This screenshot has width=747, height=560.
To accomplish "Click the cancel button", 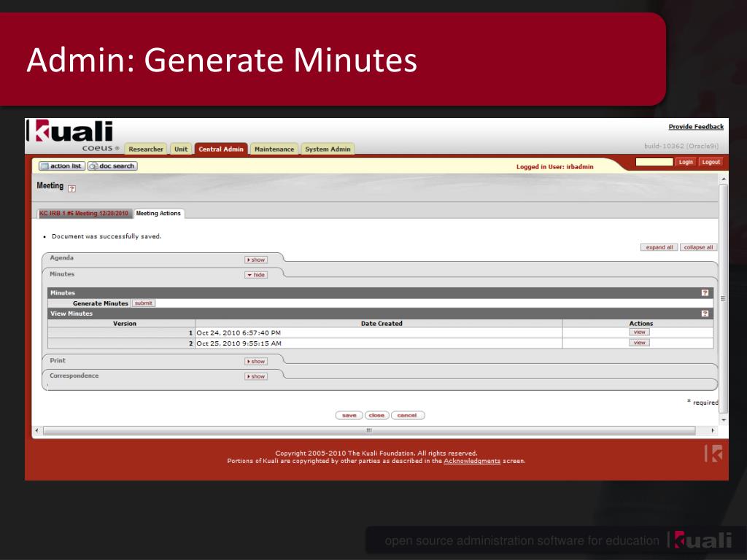I will pyautogui.click(x=407, y=415).
